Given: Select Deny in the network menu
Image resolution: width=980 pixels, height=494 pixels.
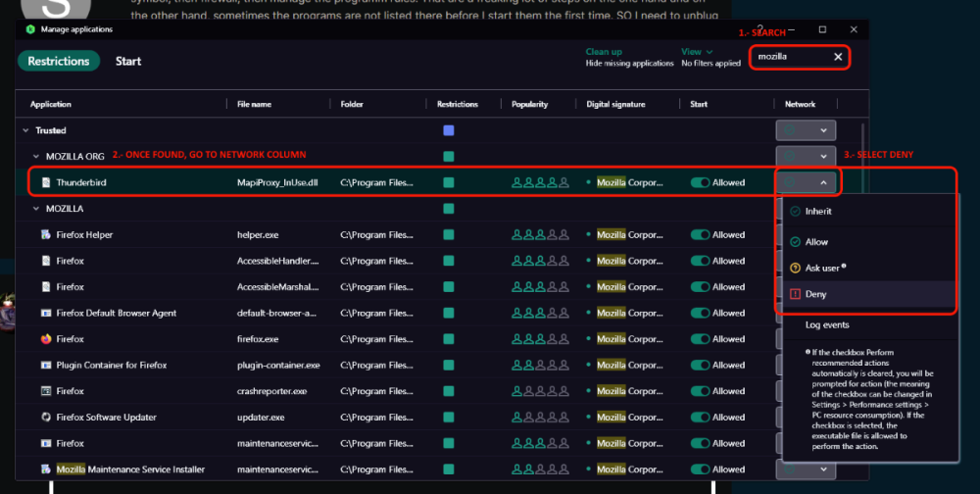Looking at the screenshot, I should click(x=868, y=294).
